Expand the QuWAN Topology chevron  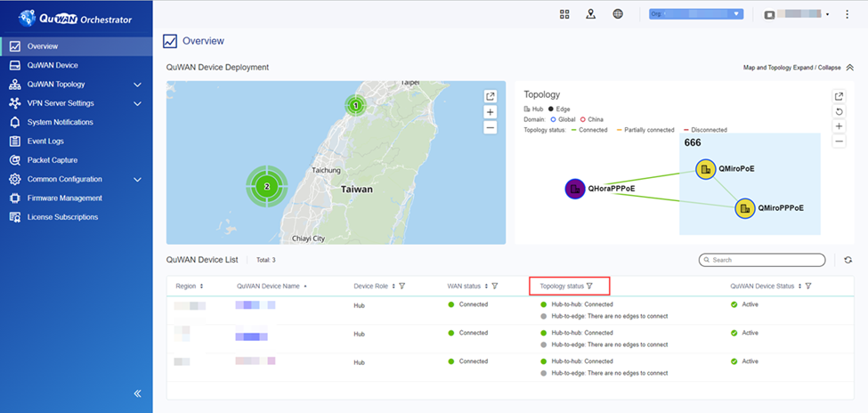pos(138,85)
